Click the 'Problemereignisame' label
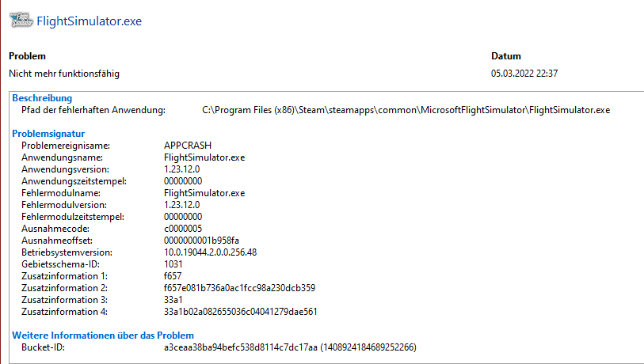This screenshot has height=364, width=644. coord(66,146)
